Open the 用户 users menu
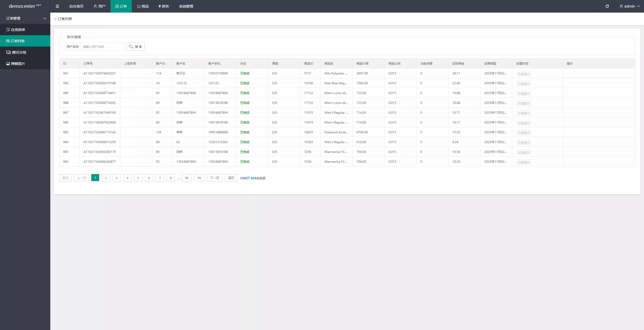Image resolution: width=644 pixels, height=330 pixels. (x=99, y=6)
